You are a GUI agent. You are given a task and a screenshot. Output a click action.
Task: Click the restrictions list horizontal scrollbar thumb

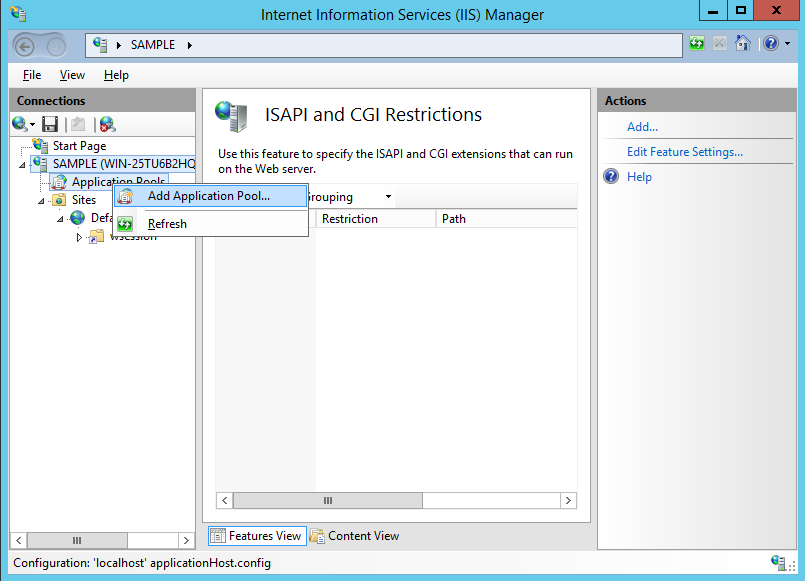328,501
